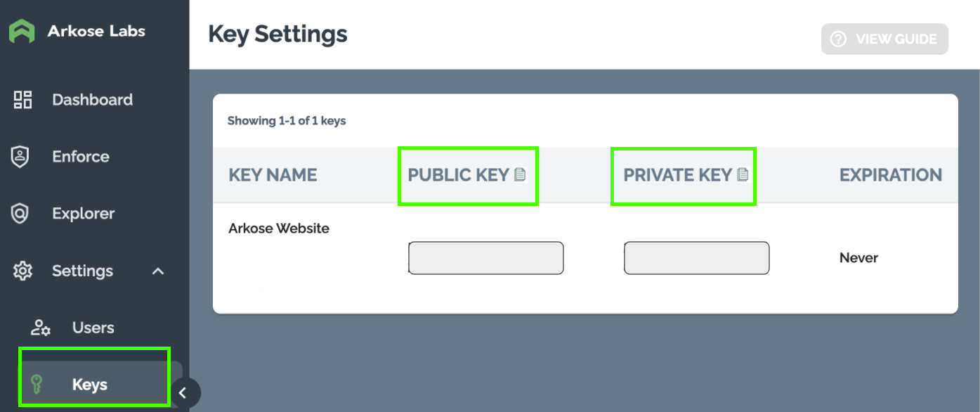Image resolution: width=980 pixels, height=412 pixels.
Task: Collapse the Settings menu chevron
Action: [159, 271]
